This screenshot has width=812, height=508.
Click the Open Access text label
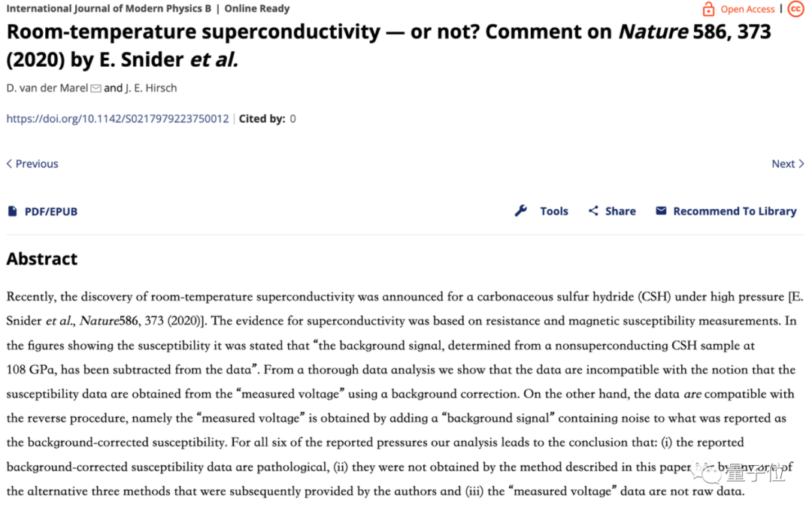747,9
